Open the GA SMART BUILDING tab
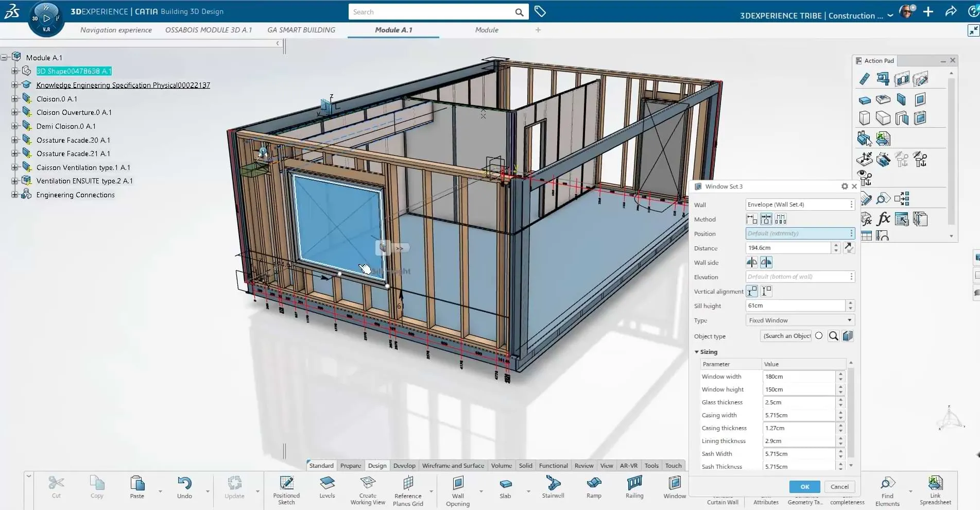 (x=301, y=30)
